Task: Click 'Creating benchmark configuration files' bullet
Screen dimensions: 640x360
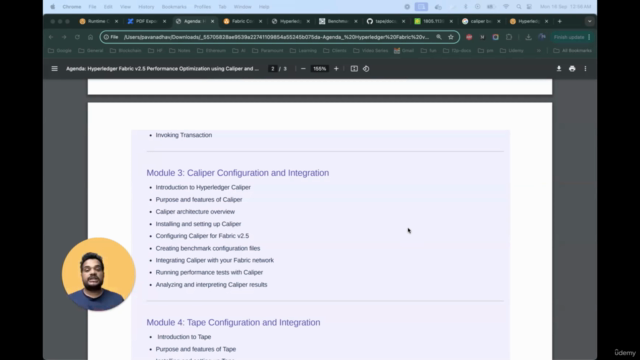Action: pos(208,248)
